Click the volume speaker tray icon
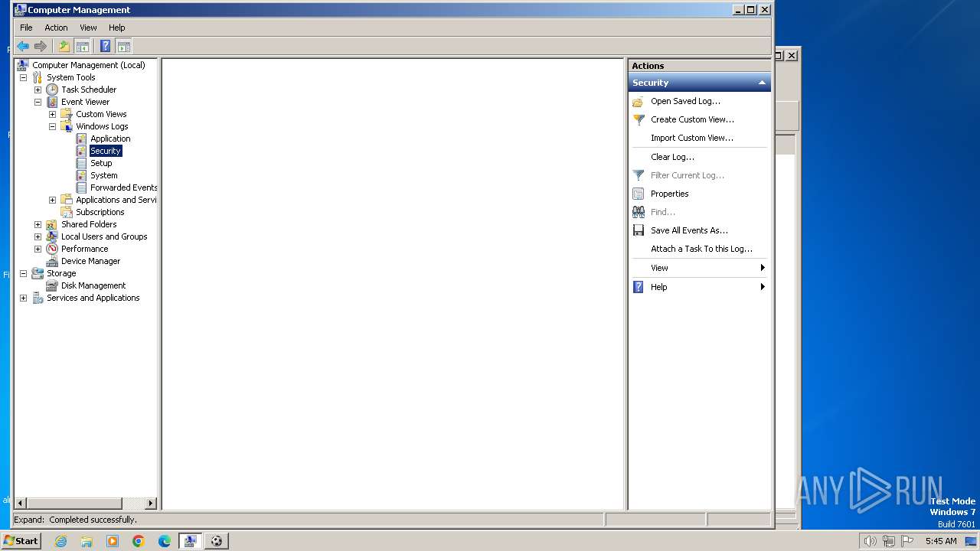This screenshot has width=980, height=551. pyautogui.click(x=870, y=541)
